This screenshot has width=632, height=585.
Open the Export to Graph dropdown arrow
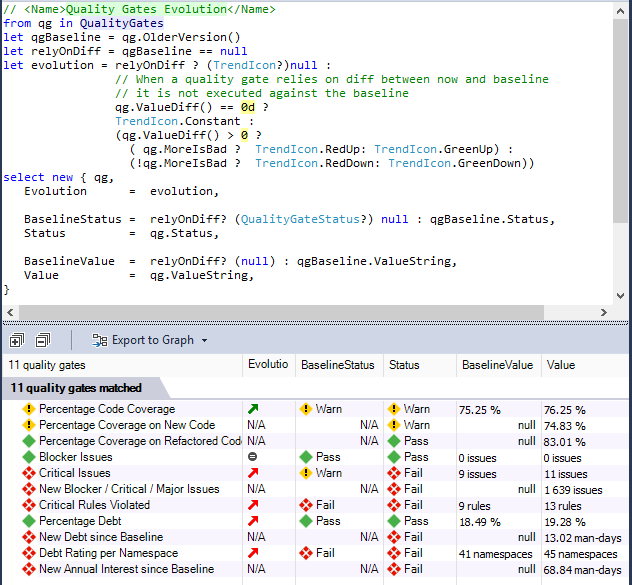point(205,340)
